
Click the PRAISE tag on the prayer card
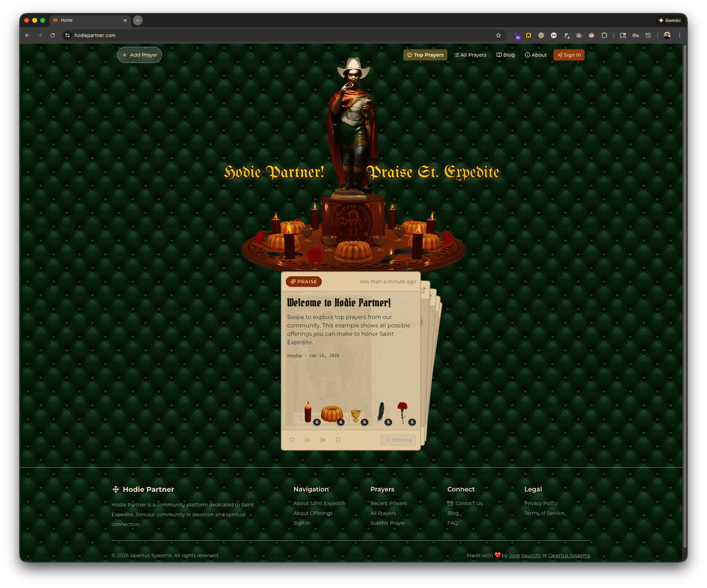tap(304, 282)
